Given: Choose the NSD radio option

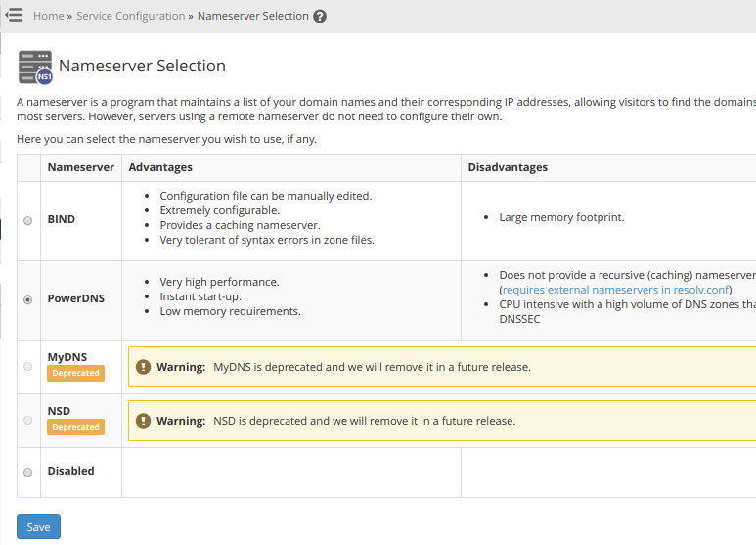Looking at the screenshot, I should (x=27, y=421).
